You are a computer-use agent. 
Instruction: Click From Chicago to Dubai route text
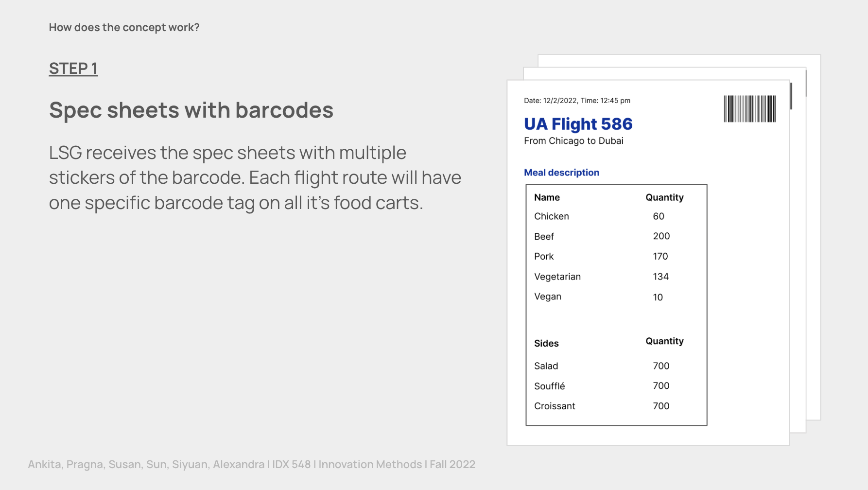pyautogui.click(x=573, y=141)
